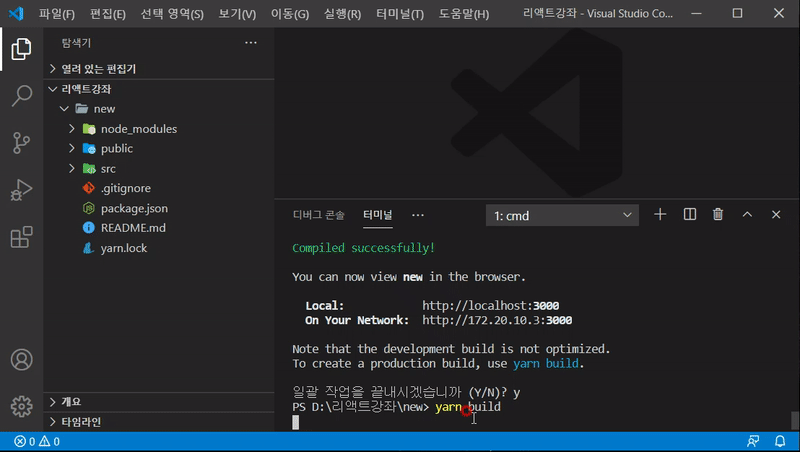The width and height of the screenshot is (800, 452).
Task: Click the 'Compiled successfully!' terminal text
Action: pos(363,248)
